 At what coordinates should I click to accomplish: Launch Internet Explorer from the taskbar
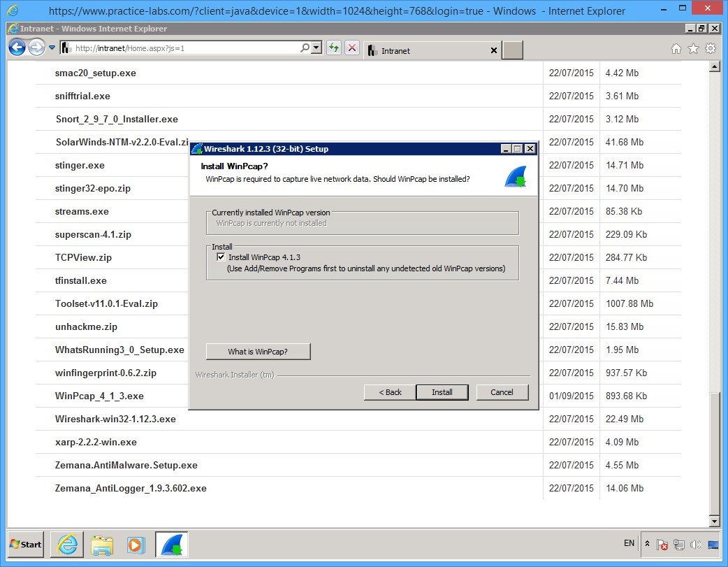point(66,545)
